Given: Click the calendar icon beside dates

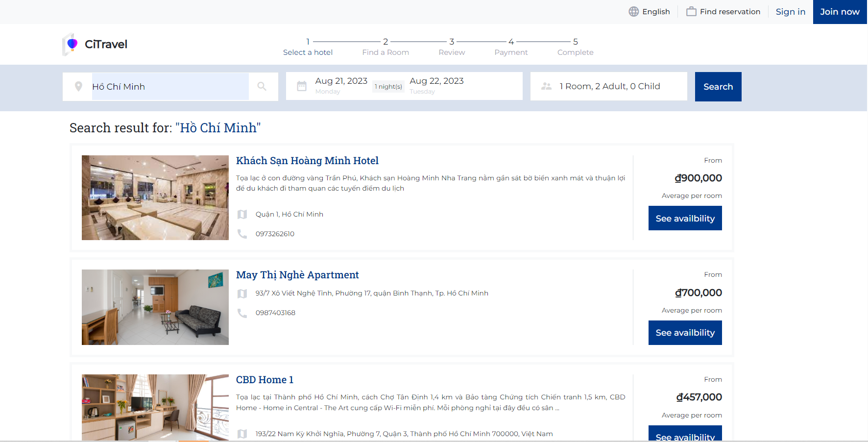Looking at the screenshot, I should (x=302, y=86).
